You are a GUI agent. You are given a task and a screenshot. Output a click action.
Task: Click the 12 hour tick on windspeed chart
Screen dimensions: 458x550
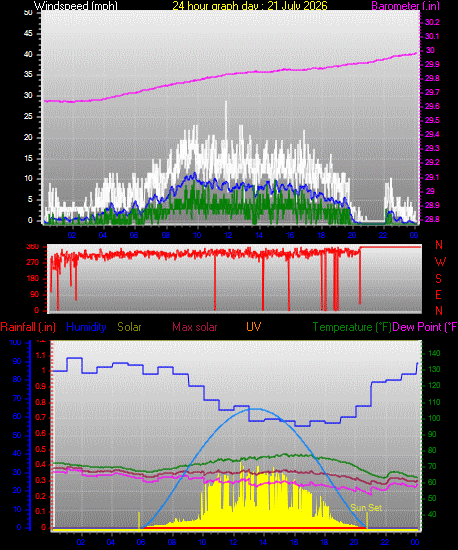pos(228,235)
